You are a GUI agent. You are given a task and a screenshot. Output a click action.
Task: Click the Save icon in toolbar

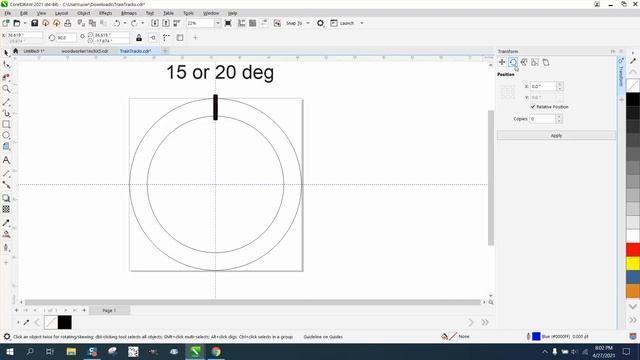(34, 23)
